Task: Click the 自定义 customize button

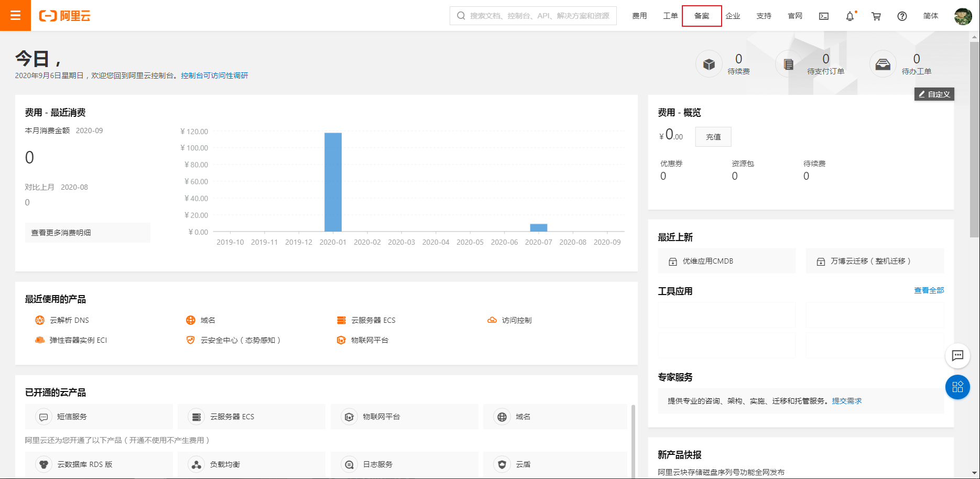Action: pos(934,94)
